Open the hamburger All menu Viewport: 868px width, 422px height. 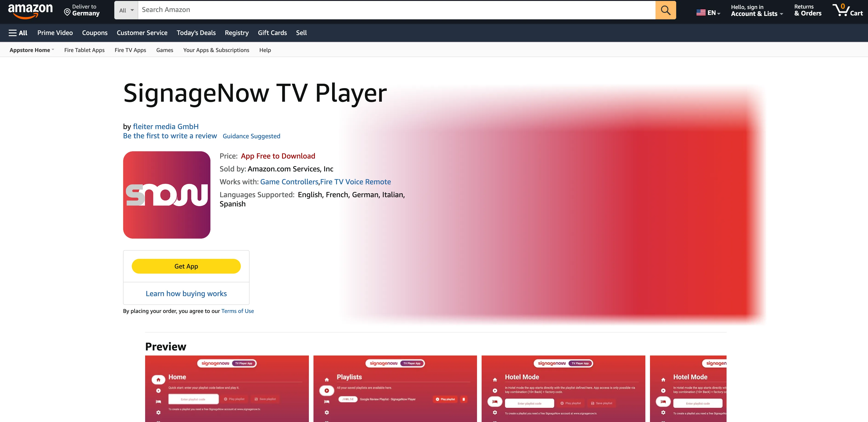pos(18,33)
